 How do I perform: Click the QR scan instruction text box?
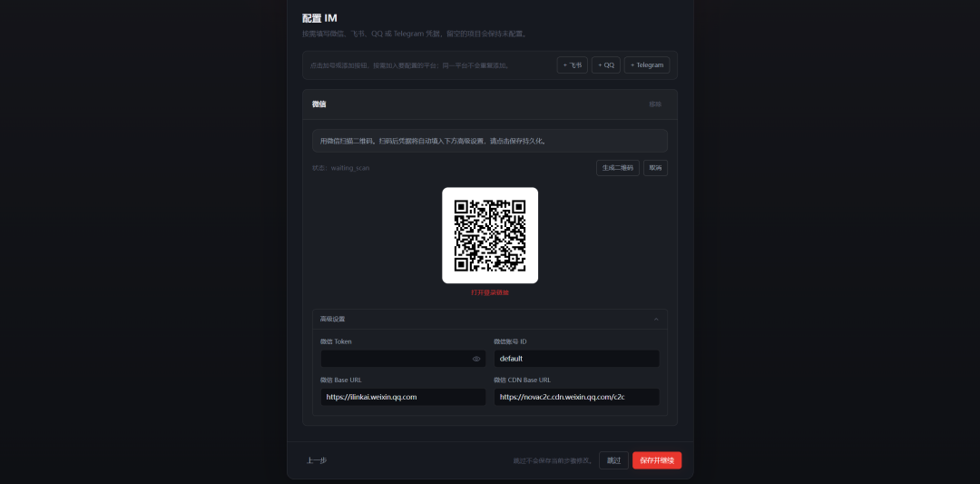click(490, 141)
